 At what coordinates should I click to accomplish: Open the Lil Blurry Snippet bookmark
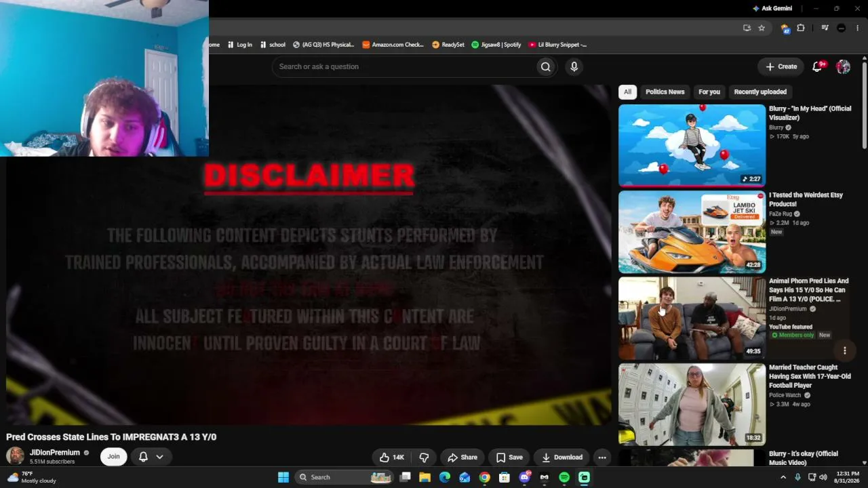(x=557, y=45)
